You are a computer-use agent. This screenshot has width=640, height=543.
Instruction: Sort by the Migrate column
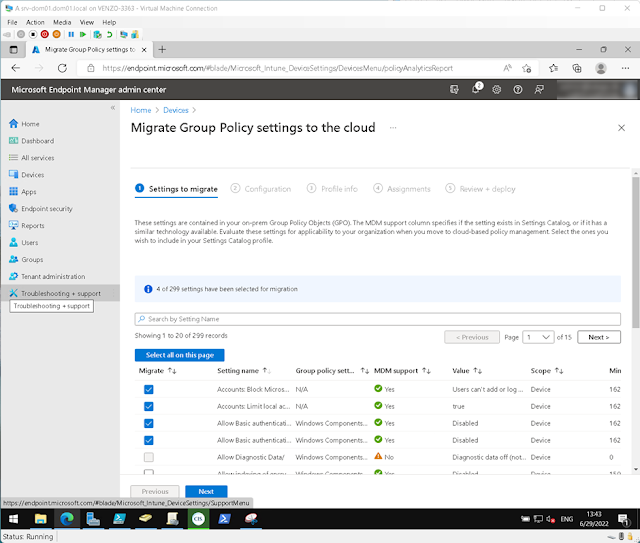pyautogui.click(x=157, y=371)
